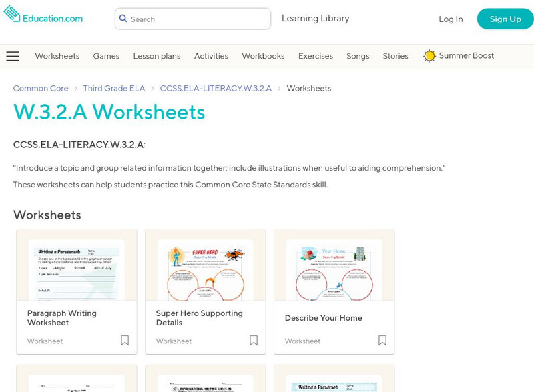This screenshot has width=534, height=392.
Task: Click the magnifying glass search icon
Action: click(x=123, y=19)
